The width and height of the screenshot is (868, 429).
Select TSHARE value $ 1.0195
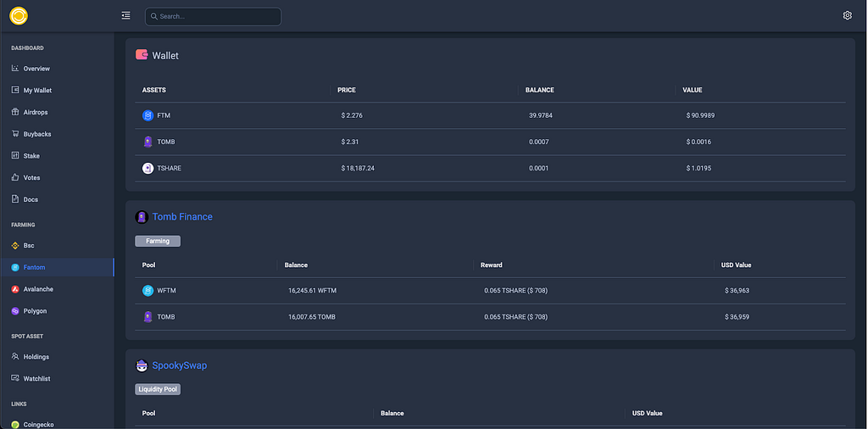[x=699, y=168]
